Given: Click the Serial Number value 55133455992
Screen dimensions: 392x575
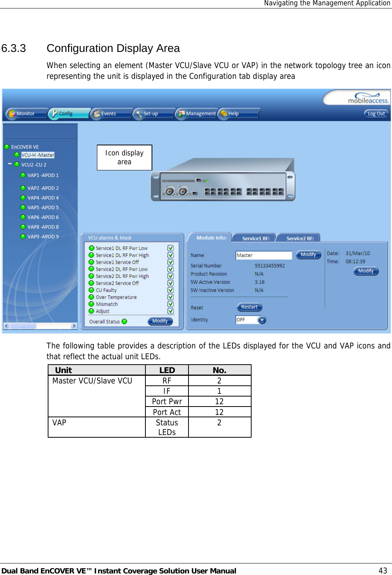Looking at the screenshot, I should (270, 266).
